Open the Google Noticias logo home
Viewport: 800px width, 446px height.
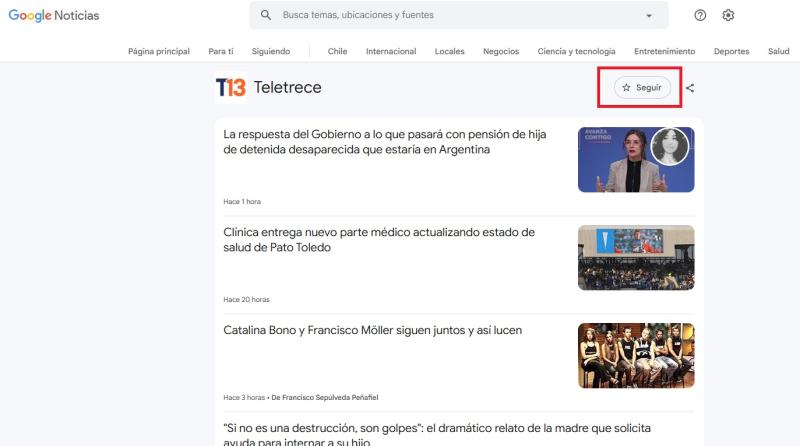tap(54, 15)
